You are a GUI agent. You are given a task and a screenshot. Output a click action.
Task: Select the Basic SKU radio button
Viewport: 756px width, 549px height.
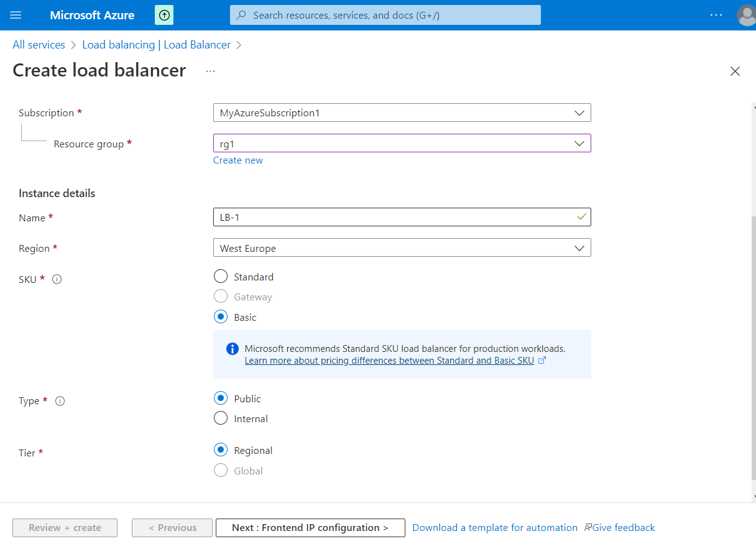pos(221,316)
